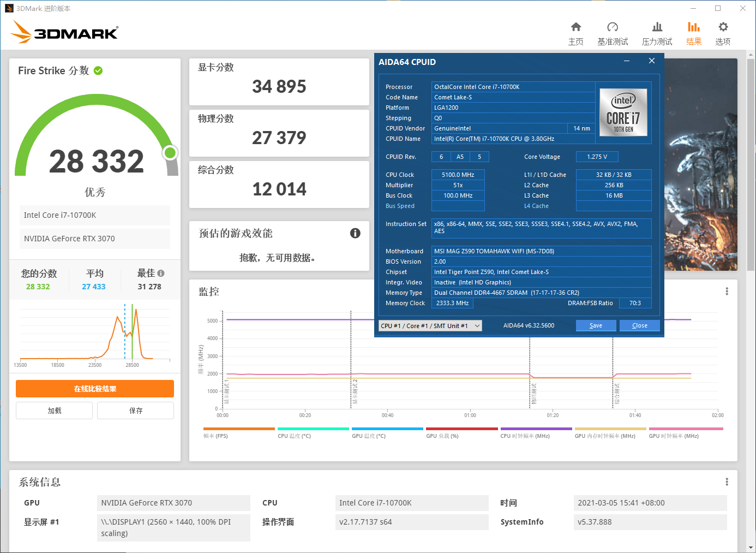Click the 12 014 combined score
Viewport: 756px width, 553px height.
coord(279,189)
